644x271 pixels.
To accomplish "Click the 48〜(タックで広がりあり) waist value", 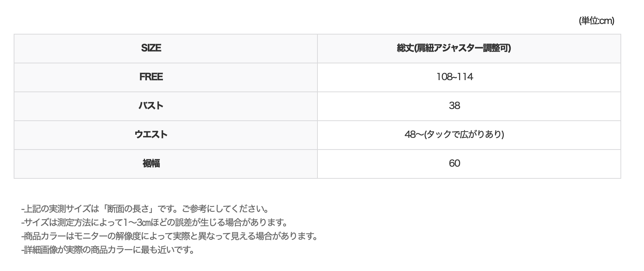I will pos(454,134).
